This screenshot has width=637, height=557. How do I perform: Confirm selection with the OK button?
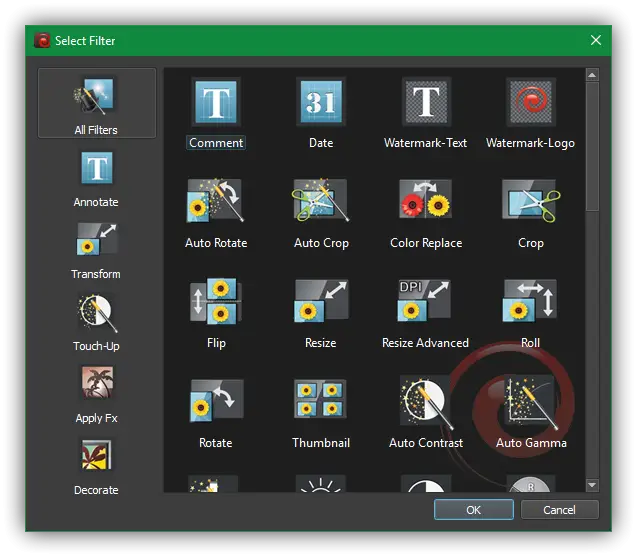(x=474, y=509)
